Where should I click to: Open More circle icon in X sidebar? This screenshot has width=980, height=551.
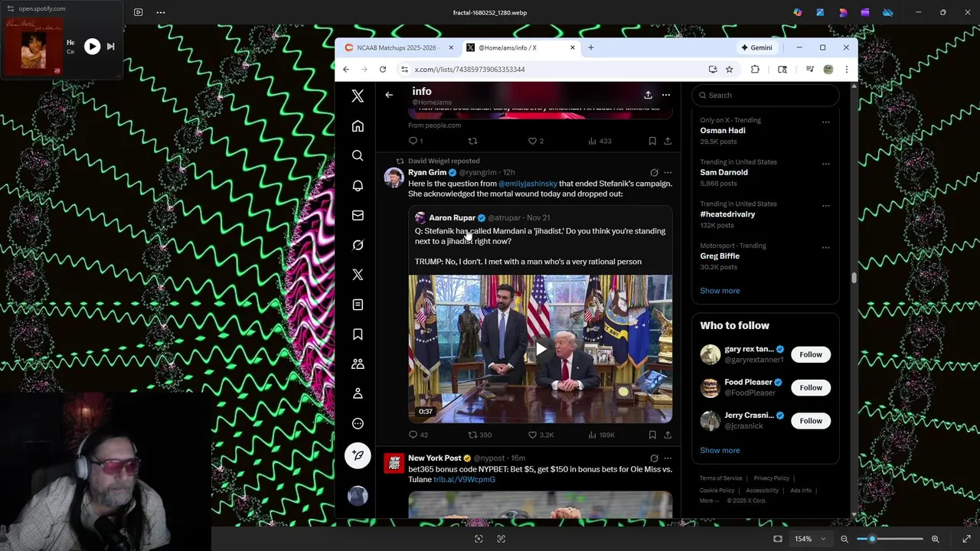(x=358, y=423)
